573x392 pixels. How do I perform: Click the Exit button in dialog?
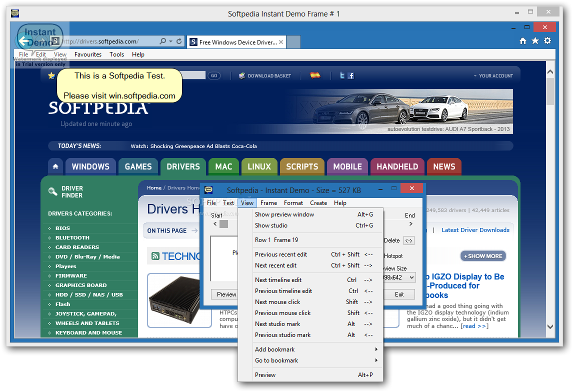399,294
